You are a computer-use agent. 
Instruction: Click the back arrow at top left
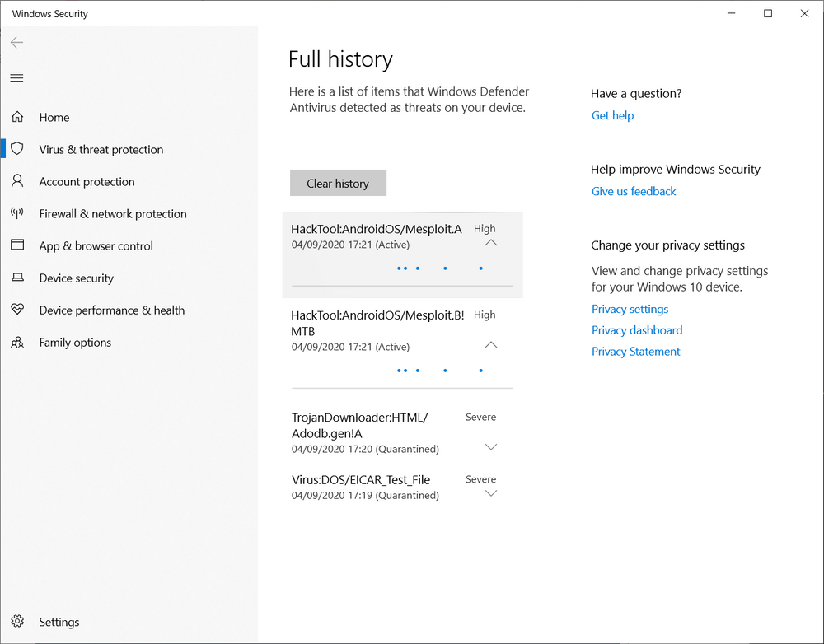click(x=16, y=42)
